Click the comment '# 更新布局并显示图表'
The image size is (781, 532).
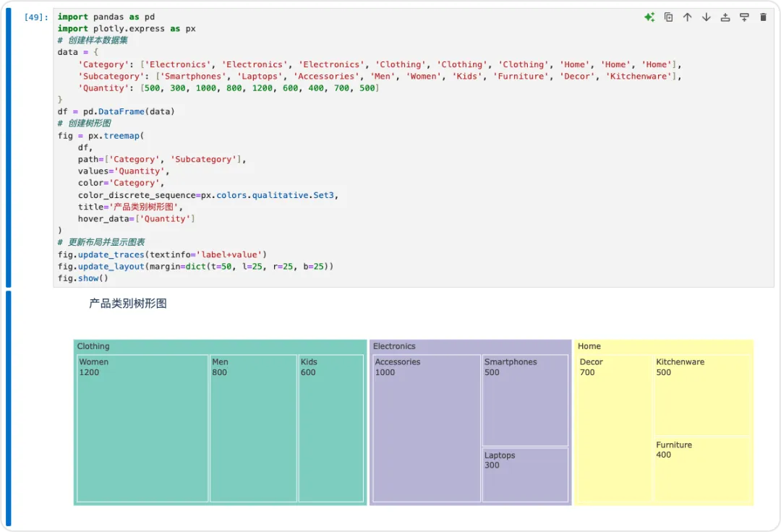101,242
